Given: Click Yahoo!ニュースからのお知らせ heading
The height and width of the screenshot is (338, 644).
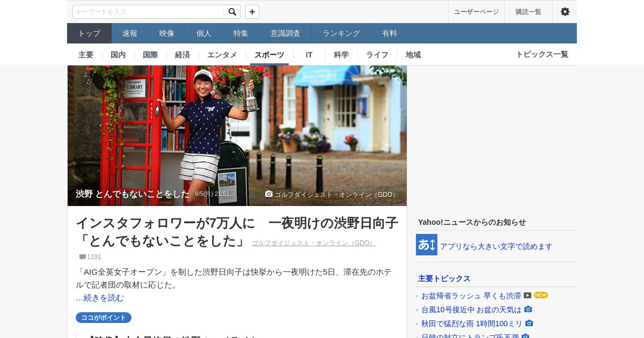Looking at the screenshot, I should pos(472,222).
